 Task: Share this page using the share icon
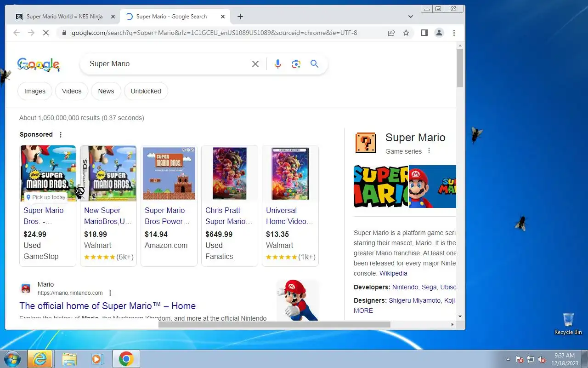(391, 33)
